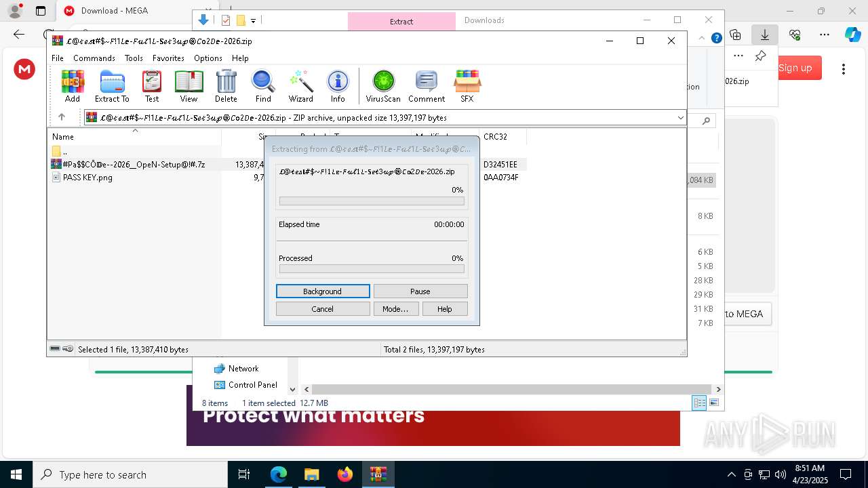Image resolution: width=868 pixels, height=488 pixels.
Task: Click the Add icon in WinRAR toolbar
Action: click(73, 86)
